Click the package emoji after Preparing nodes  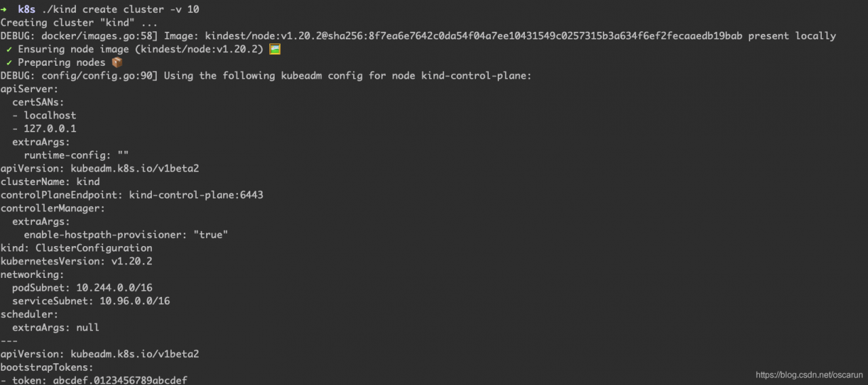[117, 62]
